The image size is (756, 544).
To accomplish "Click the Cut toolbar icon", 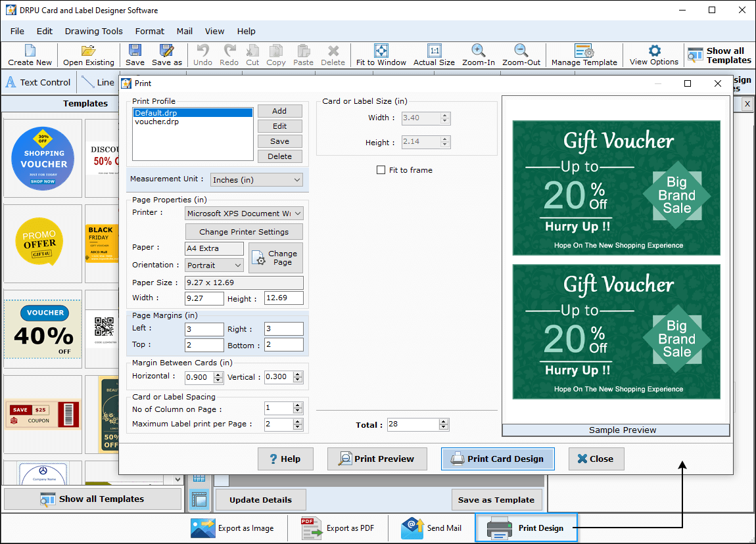I will [x=252, y=55].
